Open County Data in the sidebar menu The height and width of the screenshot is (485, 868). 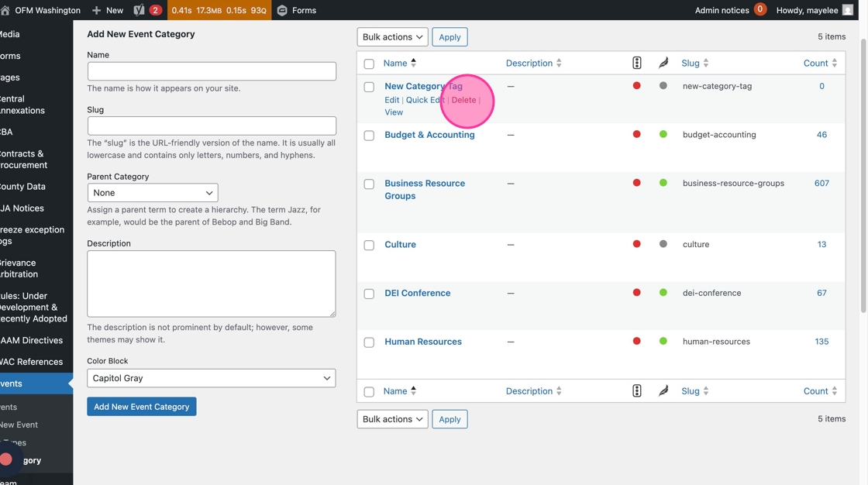[22, 187]
